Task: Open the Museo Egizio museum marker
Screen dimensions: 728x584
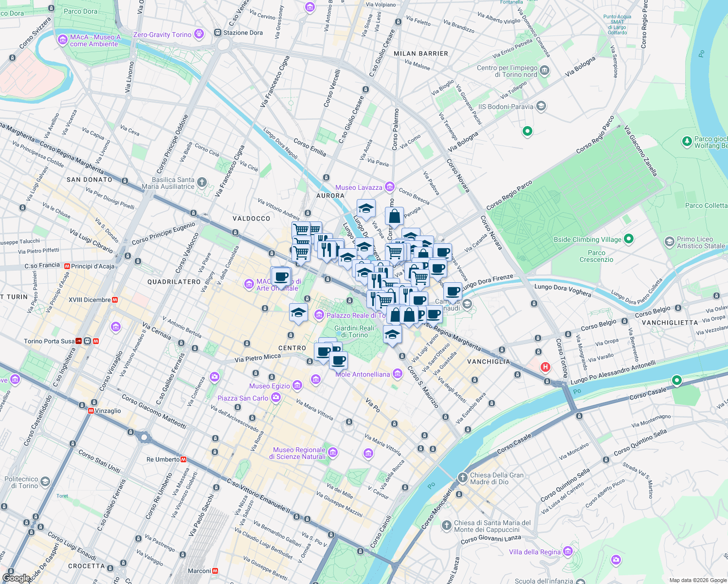Action: (x=298, y=385)
